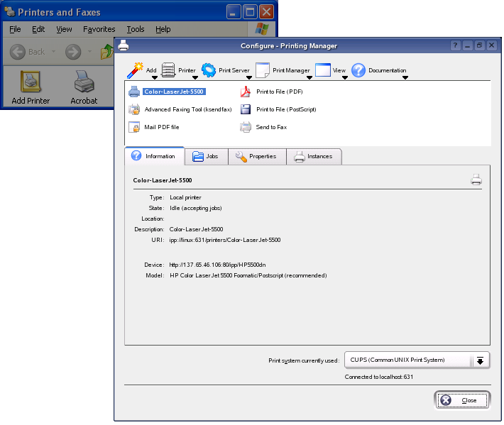Click the Add wizard wand icon
The image size is (504, 425).
135,70
